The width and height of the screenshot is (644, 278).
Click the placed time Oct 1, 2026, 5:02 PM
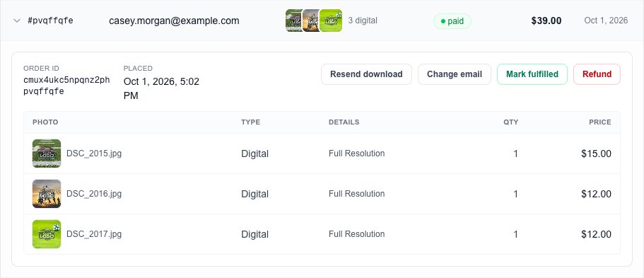(161, 88)
